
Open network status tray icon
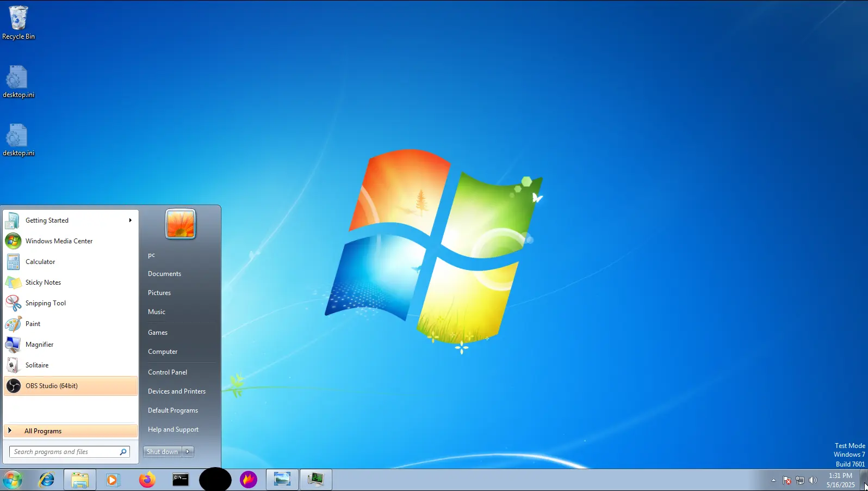(x=800, y=480)
